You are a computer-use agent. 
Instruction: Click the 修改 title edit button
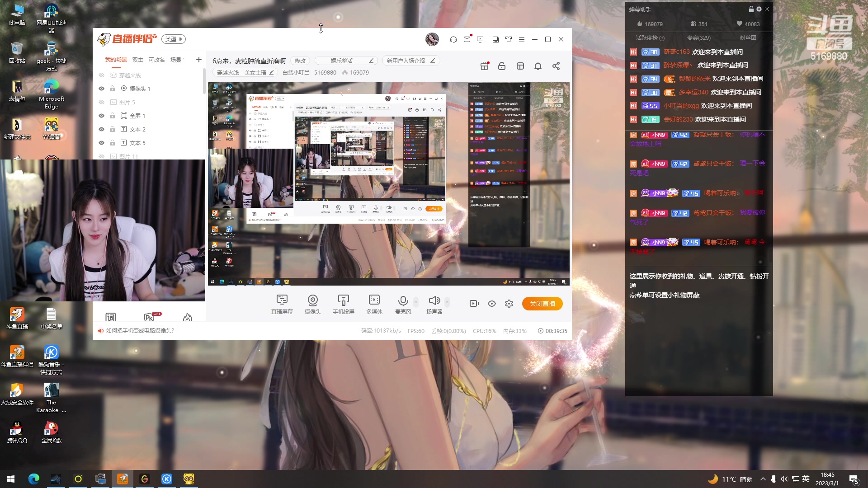300,61
